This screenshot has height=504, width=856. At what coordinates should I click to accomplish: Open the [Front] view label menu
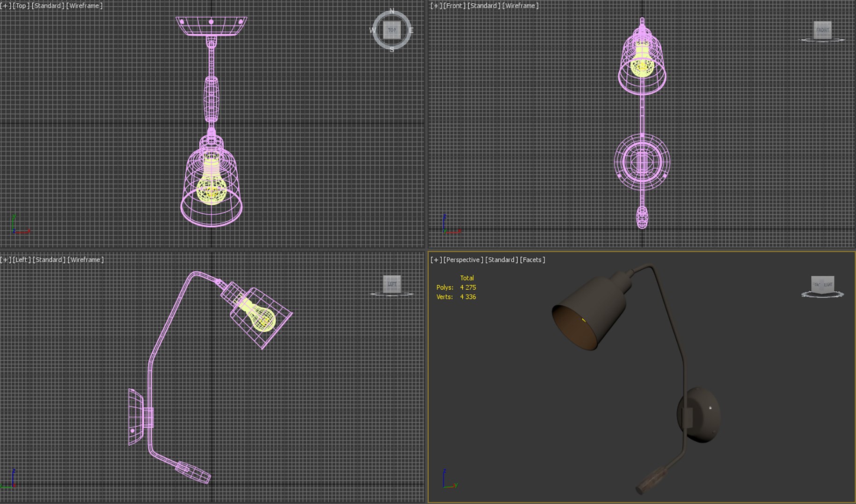pos(454,6)
